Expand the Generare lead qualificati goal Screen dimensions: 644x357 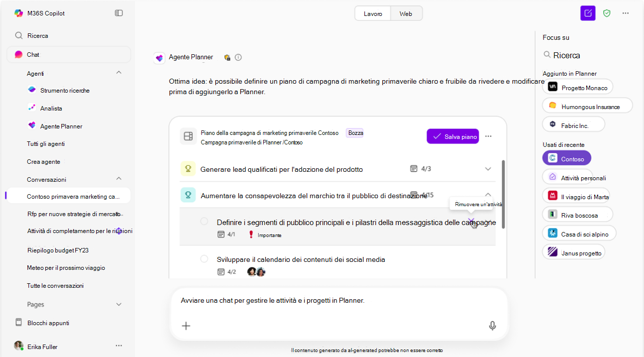point(488,169)
